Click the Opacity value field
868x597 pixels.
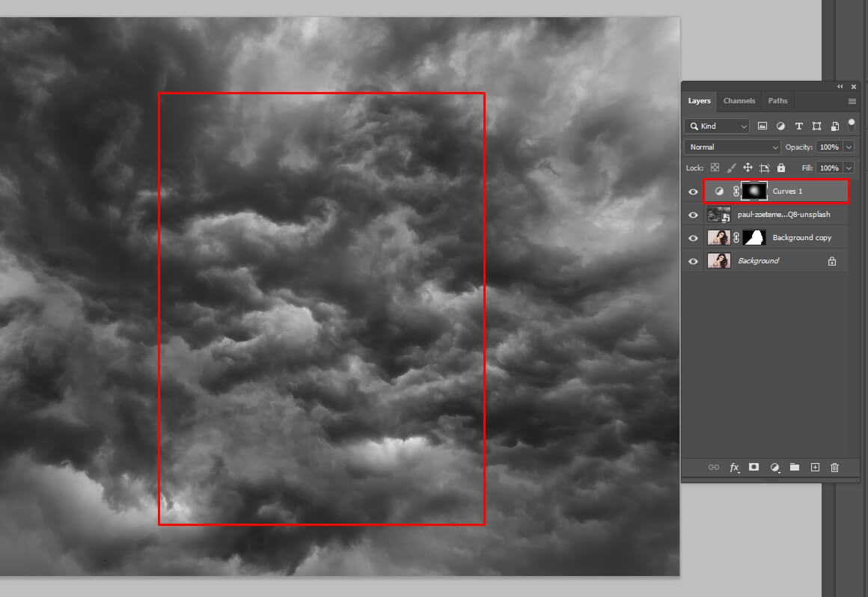(829, 147)
